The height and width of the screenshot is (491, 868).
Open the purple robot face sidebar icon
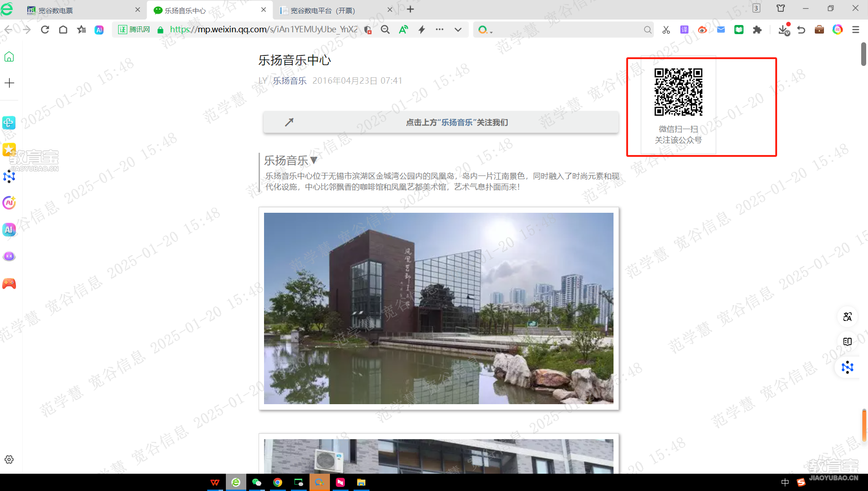[x=9, y=256]
